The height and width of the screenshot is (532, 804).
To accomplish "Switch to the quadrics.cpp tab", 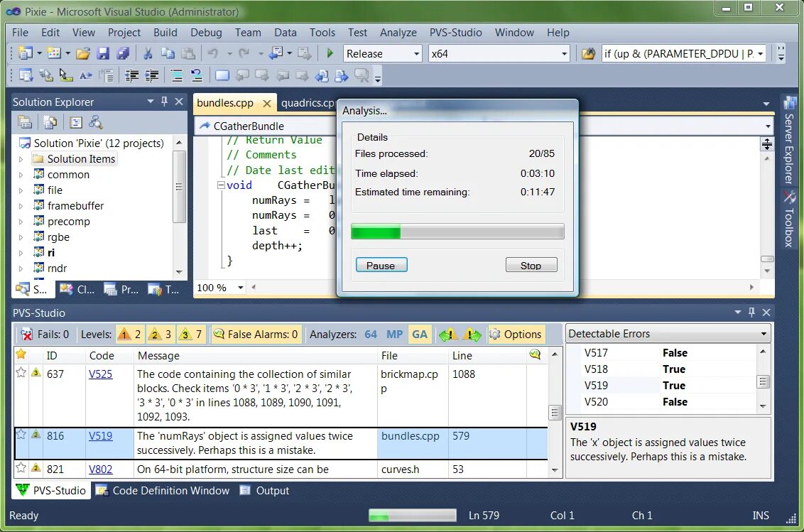I will (x=308, y=102).
